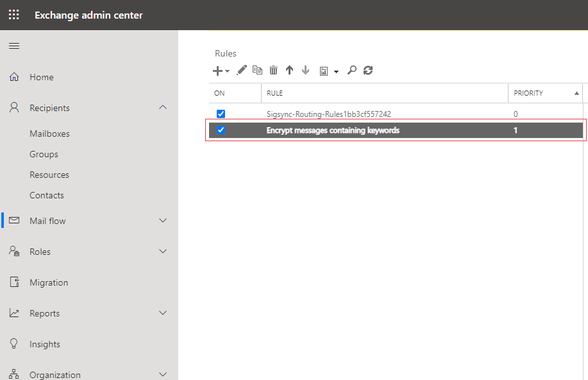Collapse the Recipients section
This screenshot has width=588, height=380.
click(x=163, y=108)
